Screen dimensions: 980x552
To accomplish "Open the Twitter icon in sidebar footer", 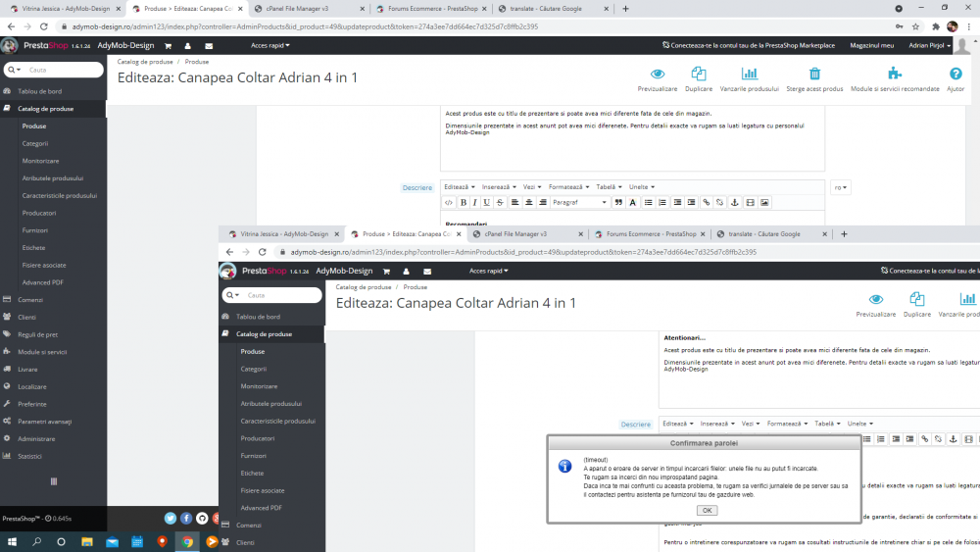I will 170,519.
